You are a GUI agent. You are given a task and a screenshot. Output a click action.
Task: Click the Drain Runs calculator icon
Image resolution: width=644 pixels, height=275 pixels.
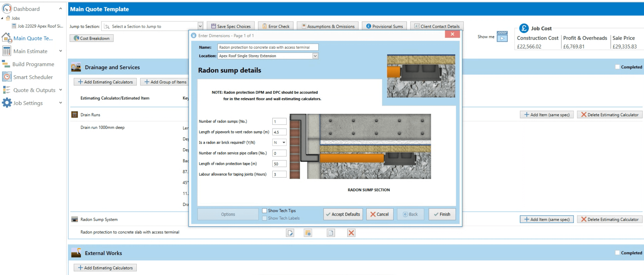74,115
